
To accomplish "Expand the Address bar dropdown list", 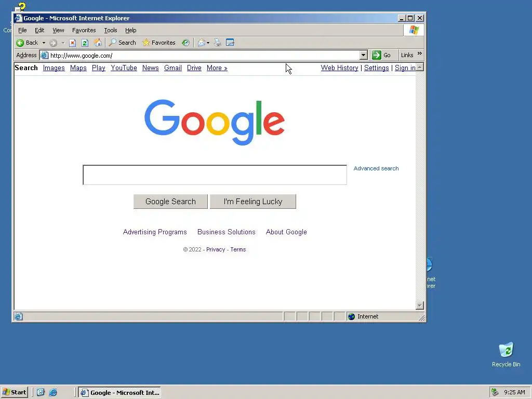I will coord(363,55).
